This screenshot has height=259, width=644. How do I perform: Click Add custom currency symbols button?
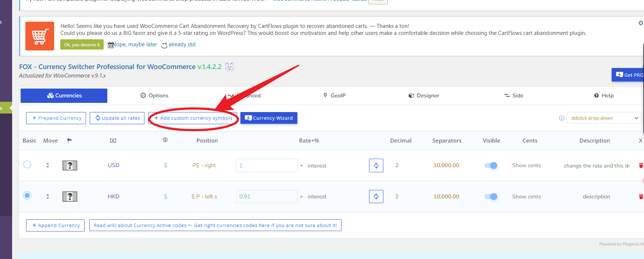(x=193, y=118)
